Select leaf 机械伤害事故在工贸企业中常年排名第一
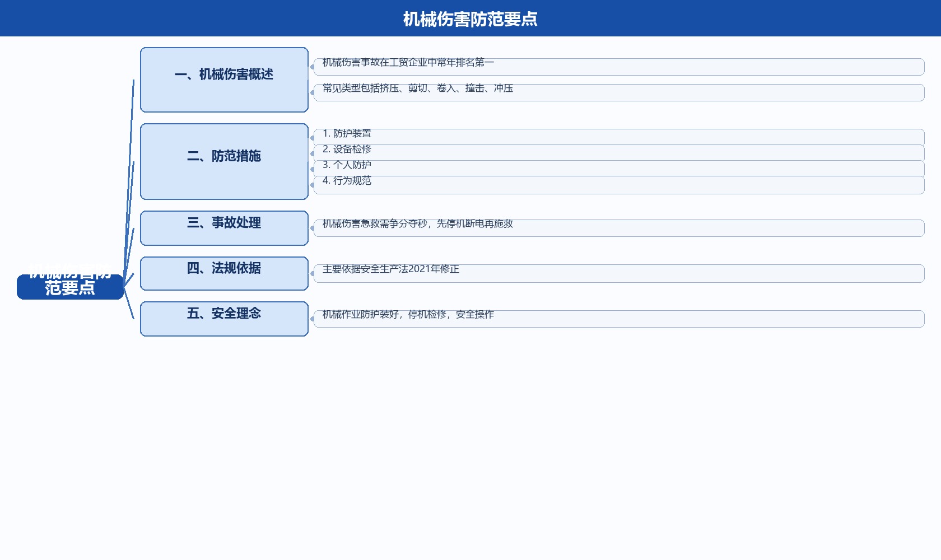Image resolution: width=941 pixels, height=560 pixels. tap(619, 67)
